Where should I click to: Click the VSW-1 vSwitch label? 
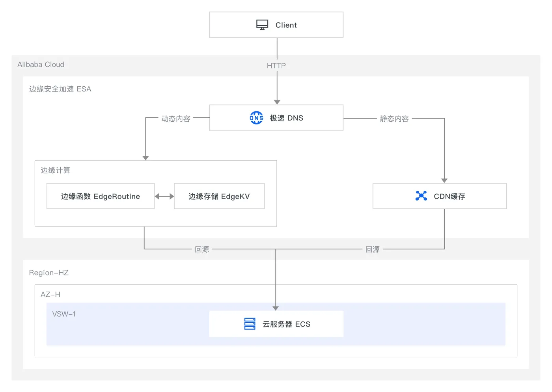point(64,314)
